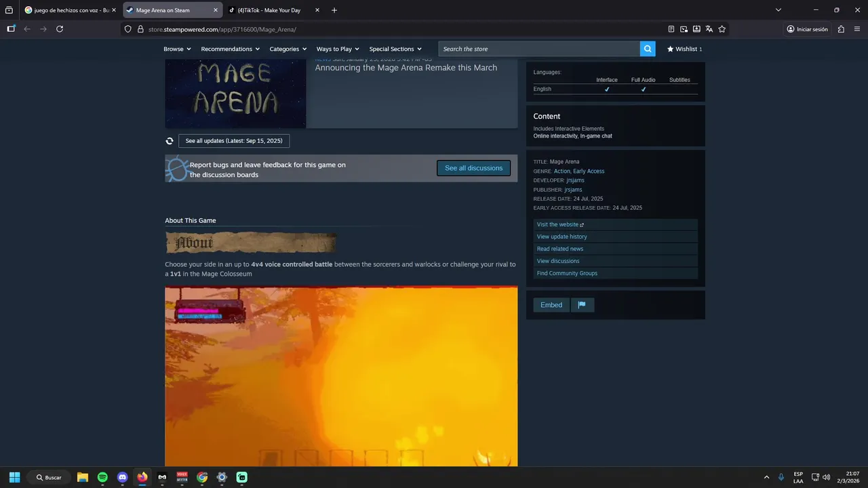Screen dimensions: 868x488
Task: Open the Firefox extensions puzzle icon
Action: tap(841, 29)
